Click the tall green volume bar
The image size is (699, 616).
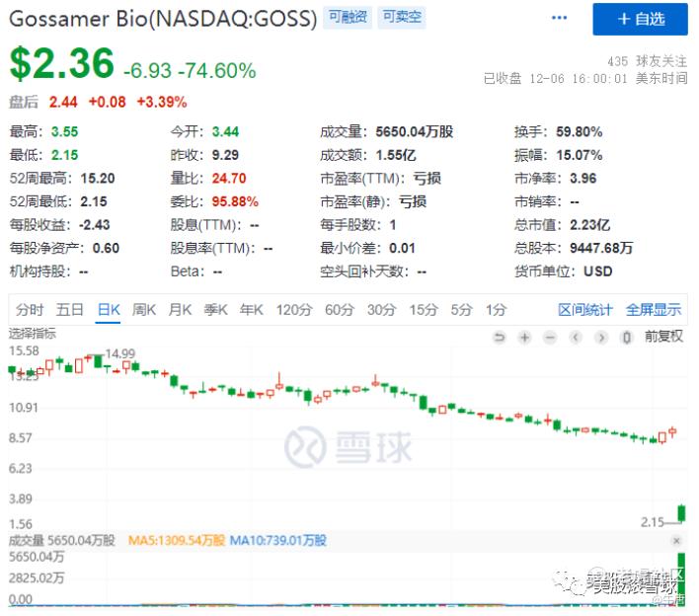tap(681, 579)
